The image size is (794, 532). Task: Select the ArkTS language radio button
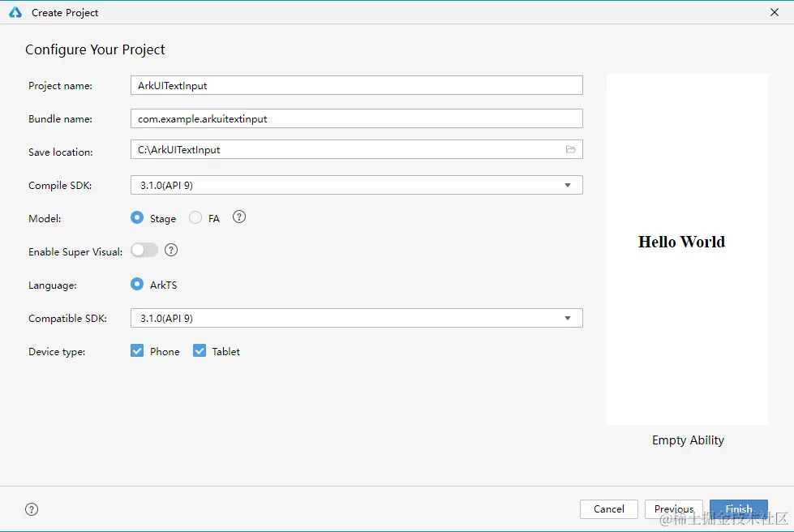pos(137,285)
